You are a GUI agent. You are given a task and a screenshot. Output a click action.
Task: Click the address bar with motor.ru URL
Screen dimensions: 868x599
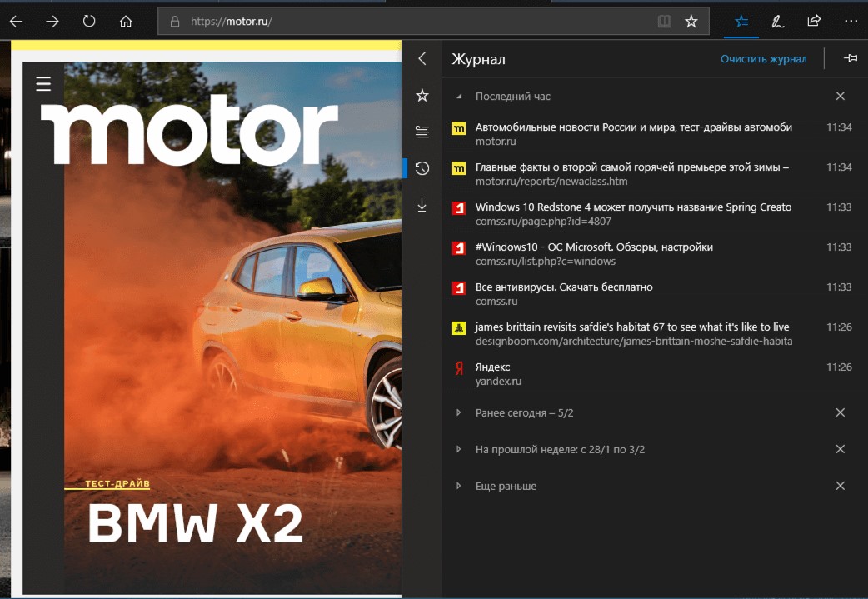pyautogui.click(x=433, y=22)
